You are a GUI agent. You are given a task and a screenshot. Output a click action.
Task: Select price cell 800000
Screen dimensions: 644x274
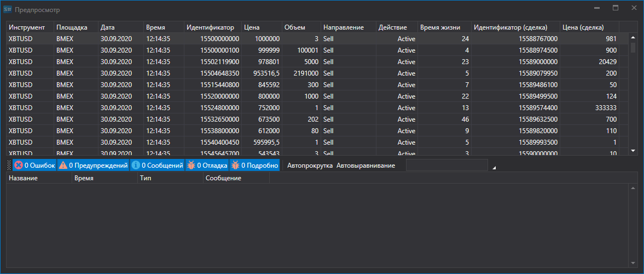tap(262, 96)
